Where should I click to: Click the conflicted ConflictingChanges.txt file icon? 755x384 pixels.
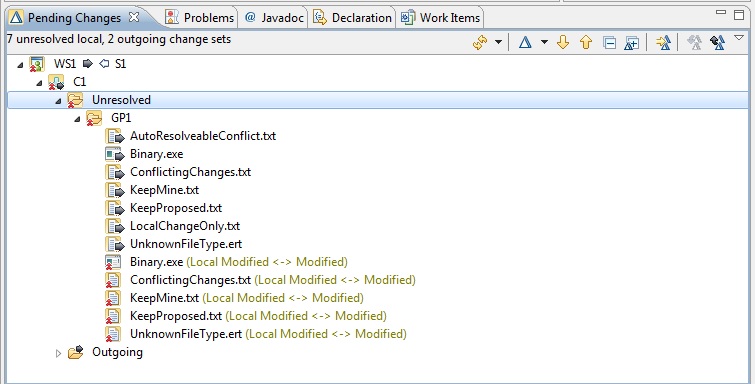click(x=113, y=280)
